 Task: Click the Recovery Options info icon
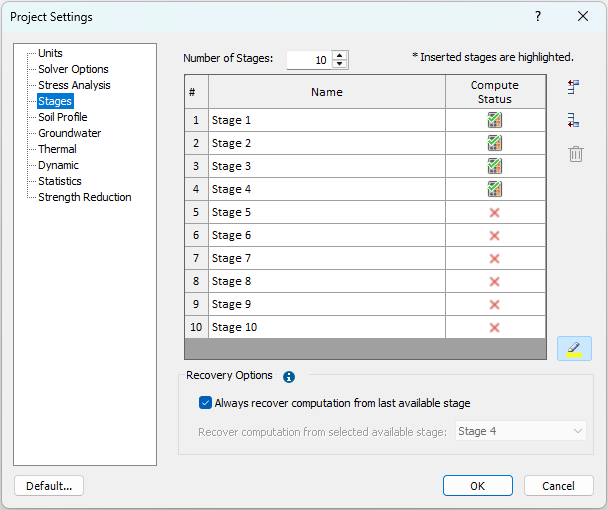(x=289, y=377)
